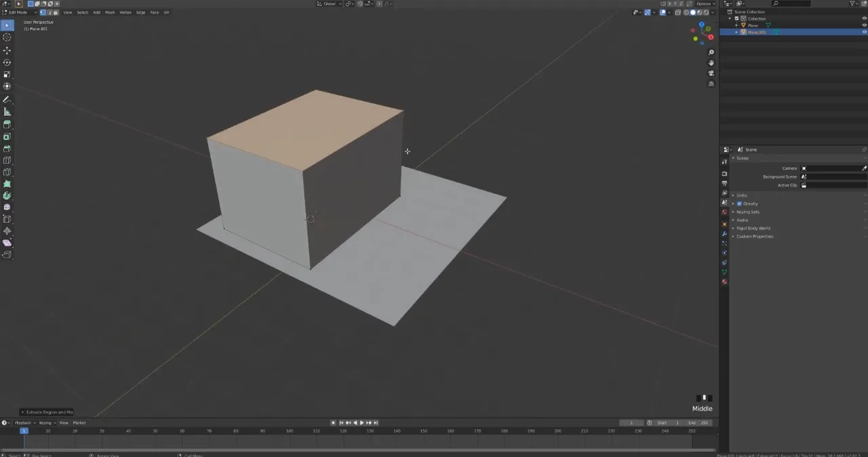Open the Options dropdown
The image size is (868, 457).
point(705,3)
